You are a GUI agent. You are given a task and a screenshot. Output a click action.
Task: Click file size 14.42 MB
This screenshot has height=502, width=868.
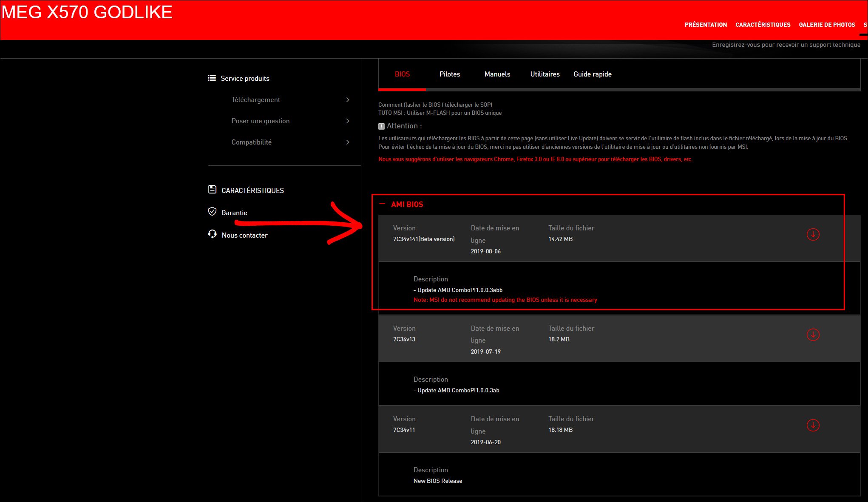(560, 239)
